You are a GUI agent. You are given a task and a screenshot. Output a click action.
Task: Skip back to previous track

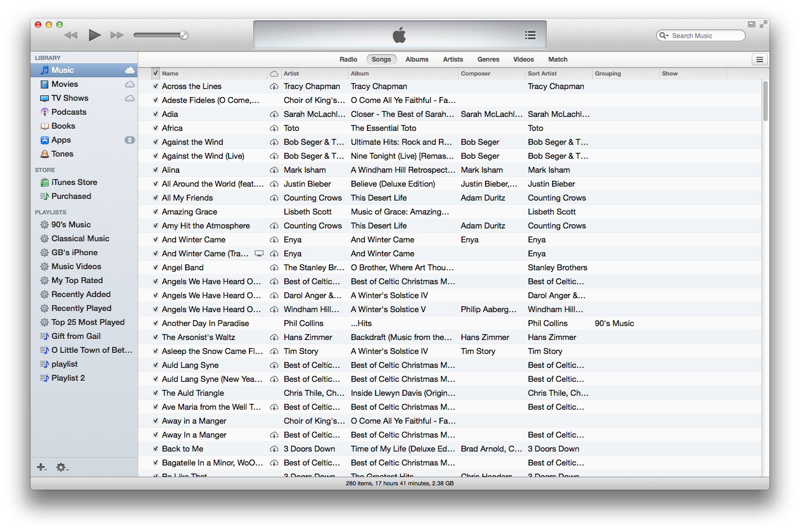[x=71, y=35]
